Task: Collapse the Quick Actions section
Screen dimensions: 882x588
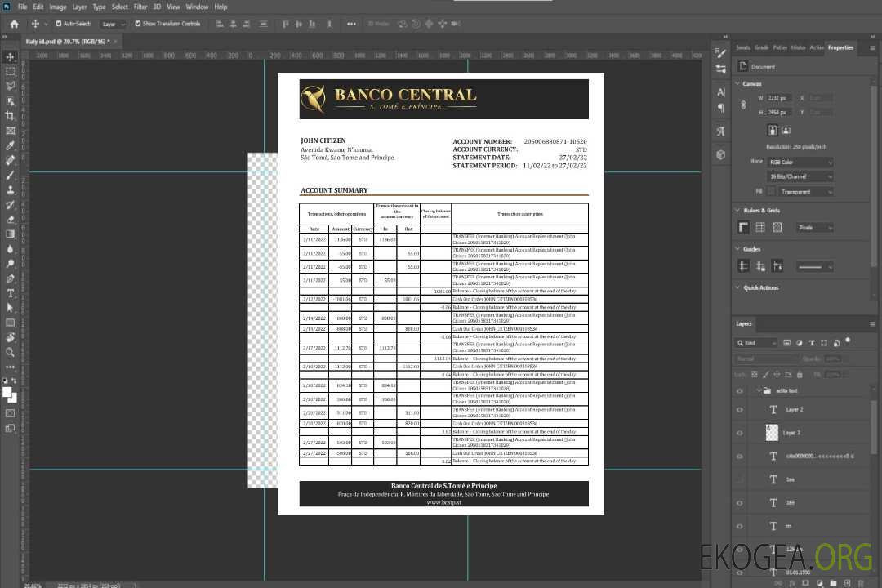Action: point(737,287)
